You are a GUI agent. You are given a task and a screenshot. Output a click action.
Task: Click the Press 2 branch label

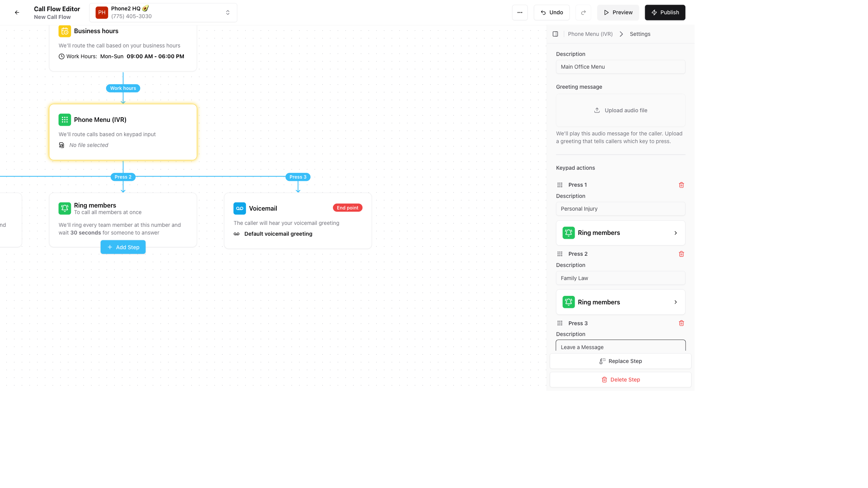pyautogui.click(x=123, y=177)
